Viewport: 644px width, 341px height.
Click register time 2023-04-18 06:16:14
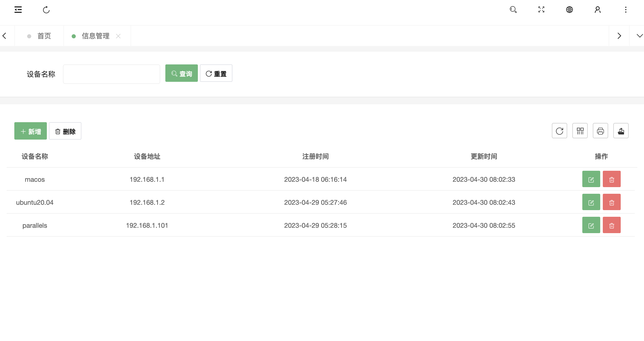pyautogui.click(x=316, y=179)
